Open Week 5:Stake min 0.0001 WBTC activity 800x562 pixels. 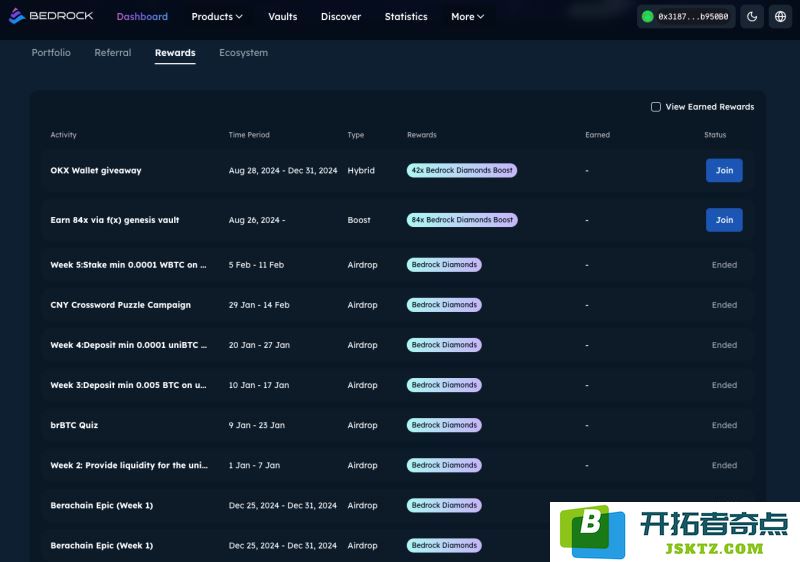click(129, 265)
